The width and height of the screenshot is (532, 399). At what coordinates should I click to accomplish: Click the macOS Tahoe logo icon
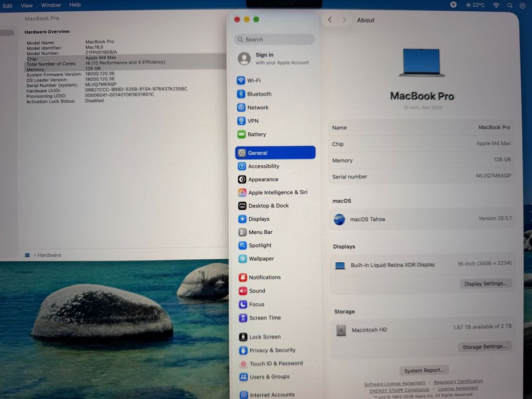339,219
